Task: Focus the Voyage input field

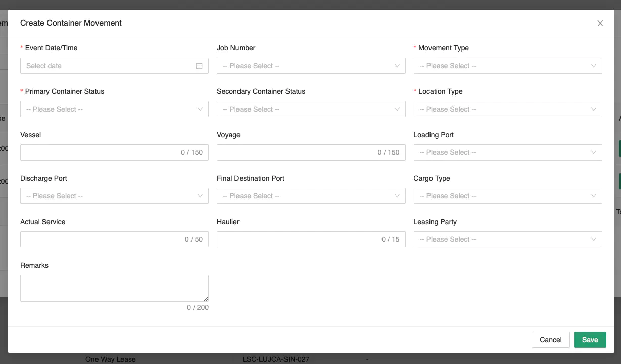Action: click(296, 152)
